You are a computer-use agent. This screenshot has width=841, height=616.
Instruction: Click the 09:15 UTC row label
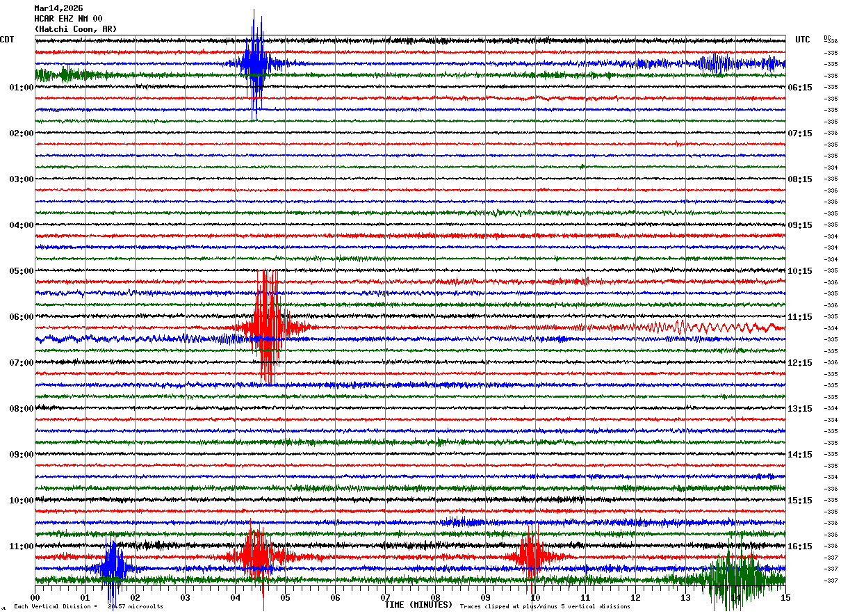(x=800, y=225)
